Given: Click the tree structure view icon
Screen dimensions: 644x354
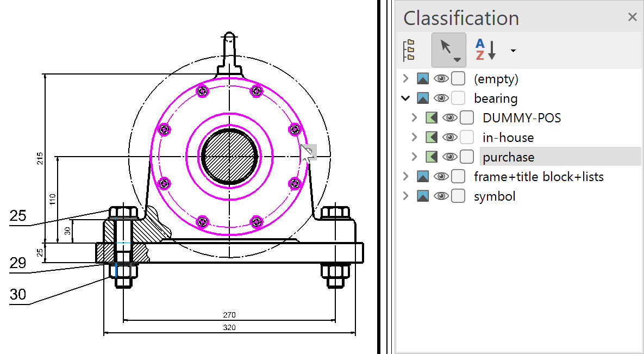Looking at the screenshot, I should point(410,50).
